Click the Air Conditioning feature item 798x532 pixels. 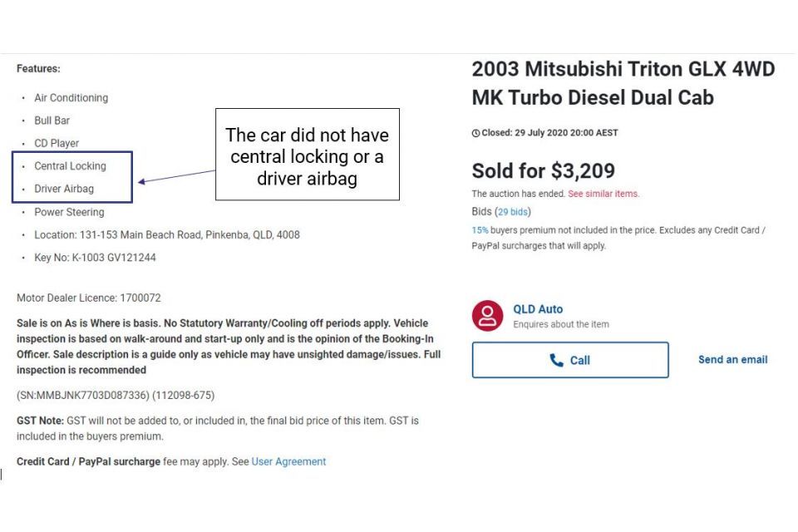click(71, 98)
